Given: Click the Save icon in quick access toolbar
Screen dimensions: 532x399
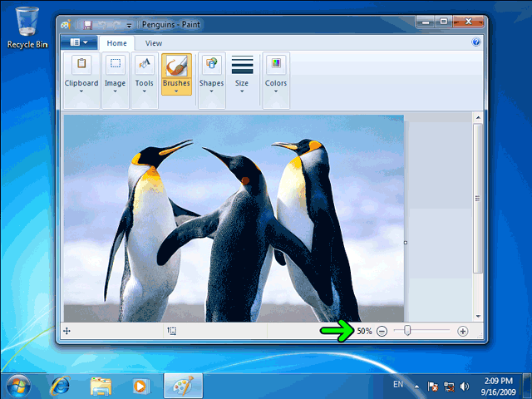Looking at the screenshot, I should click(x=88, y=25).
